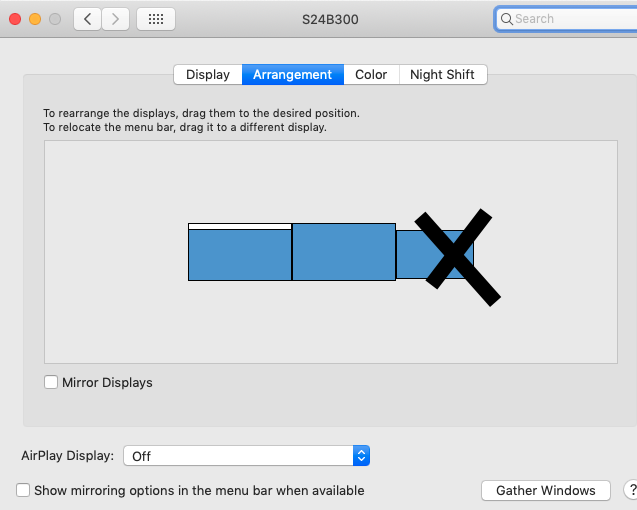Show all preferences grid icon

coord(156,19)
